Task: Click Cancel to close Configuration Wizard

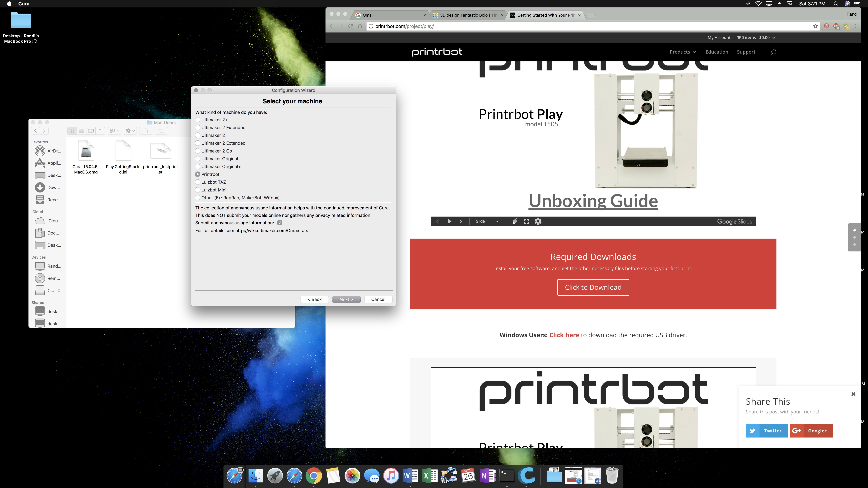Action: tap(378, 299)
